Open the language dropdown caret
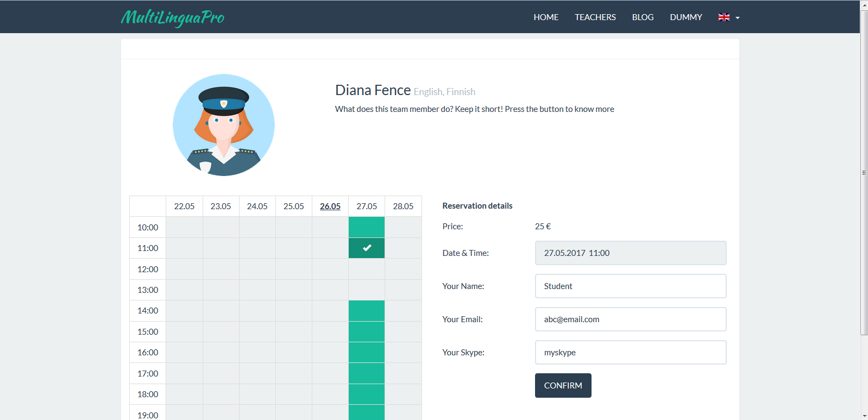Screen dimensions: 868x420 [x=738, y=18]
